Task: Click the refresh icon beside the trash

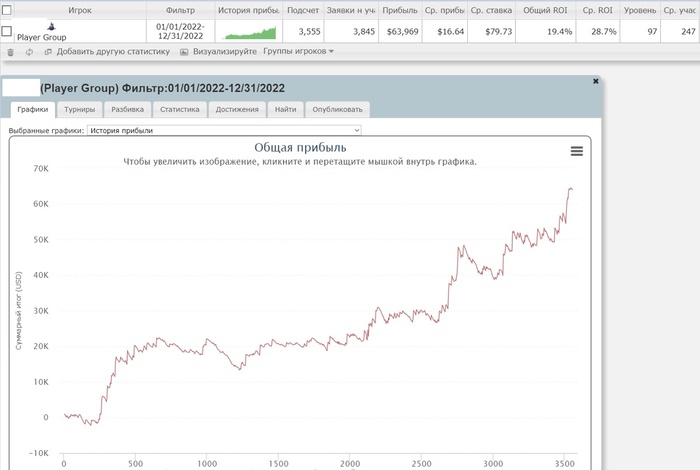Action: coord(29,52)
